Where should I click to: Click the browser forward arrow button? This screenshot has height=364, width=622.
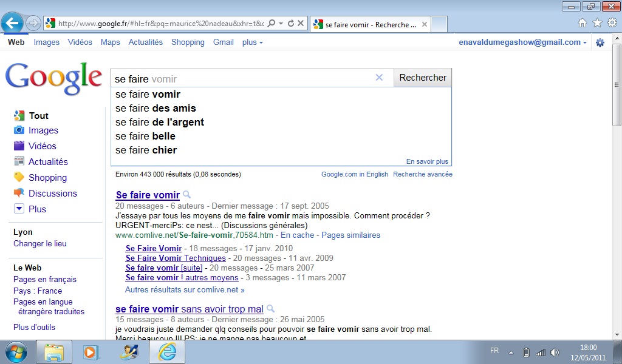[33, 24]
